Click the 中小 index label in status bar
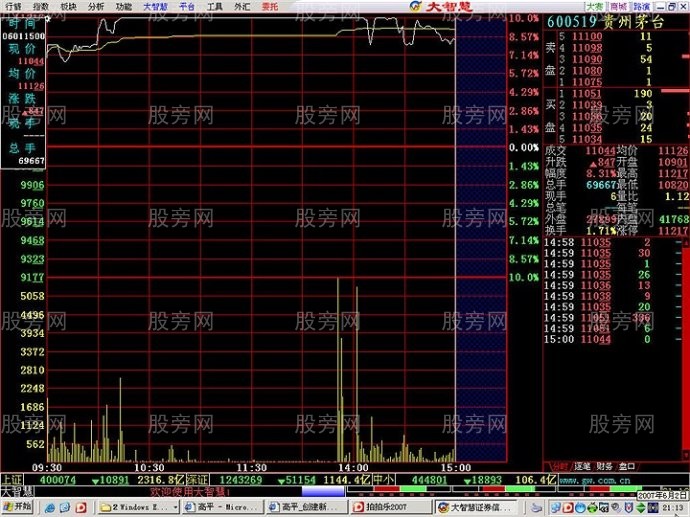The width and height of the screenshot is (690, 517). coord(383,480)
